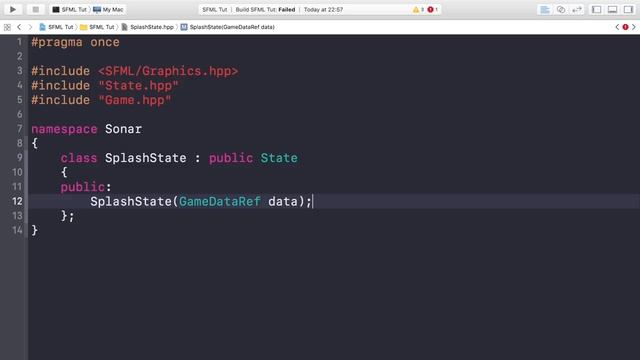Click the "State.hpp" include string

[x=138, y=86]
